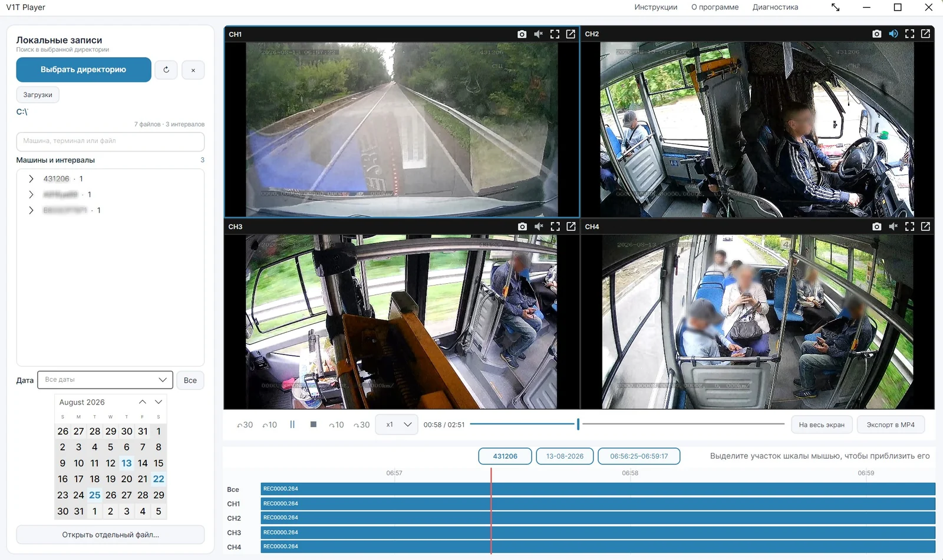Open the Инструкции menu

tap(655, 7)
